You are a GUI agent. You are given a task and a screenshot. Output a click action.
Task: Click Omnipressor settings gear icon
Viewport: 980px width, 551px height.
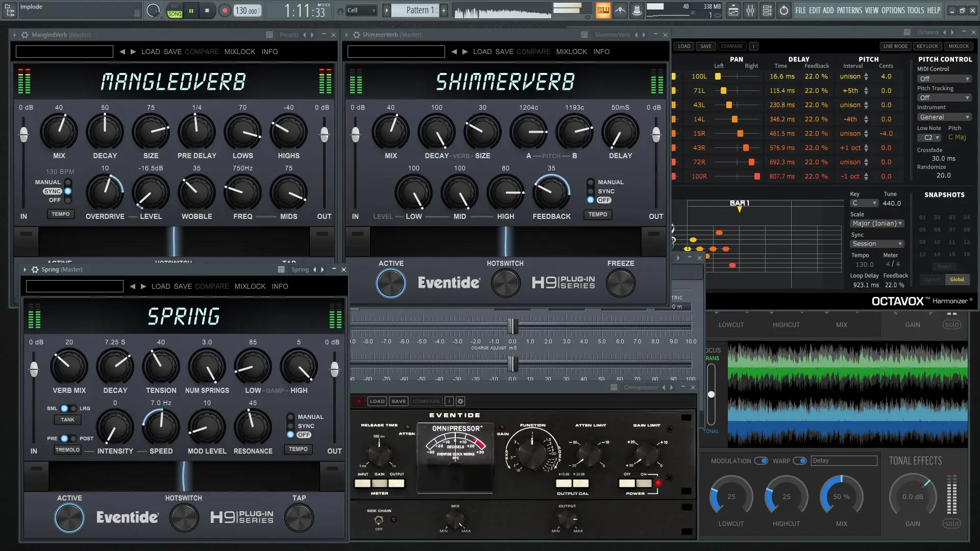click(460, 402)
